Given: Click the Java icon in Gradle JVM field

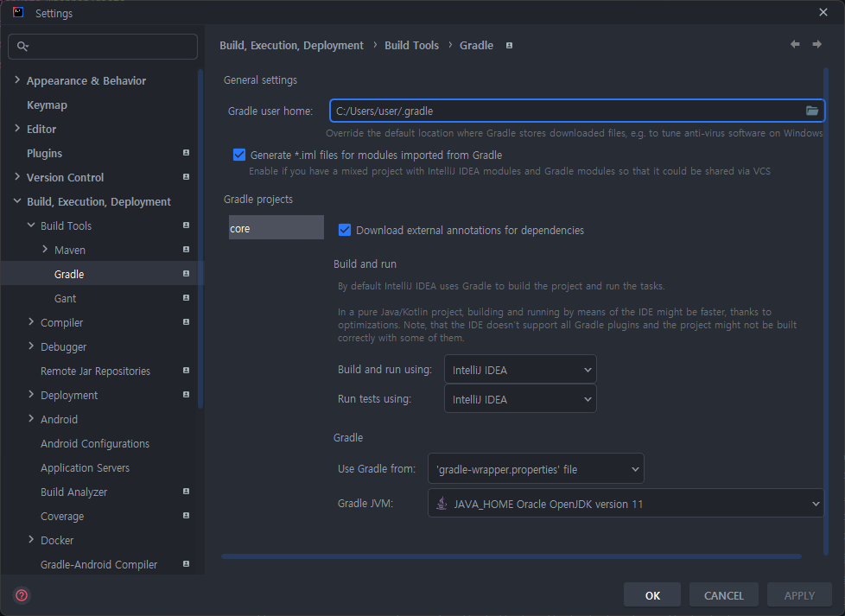Looking at the screenshot, I should pyautogui.click(x=442, y=504).
